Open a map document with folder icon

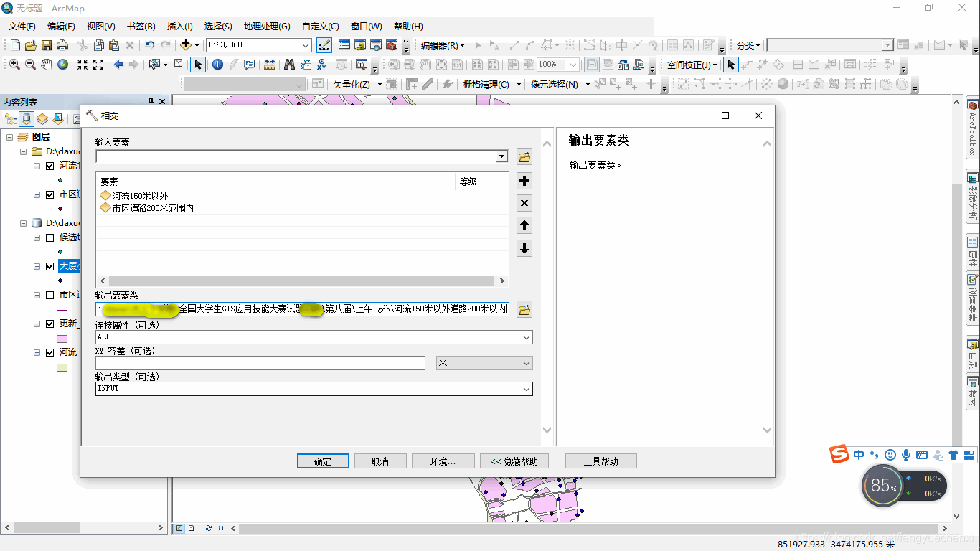30,45
